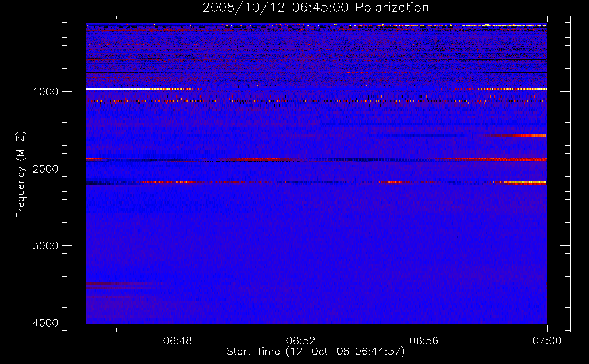Click the 07:00 time tick label
This screenshot has width=589, height=364.
(x=547, y=341)
